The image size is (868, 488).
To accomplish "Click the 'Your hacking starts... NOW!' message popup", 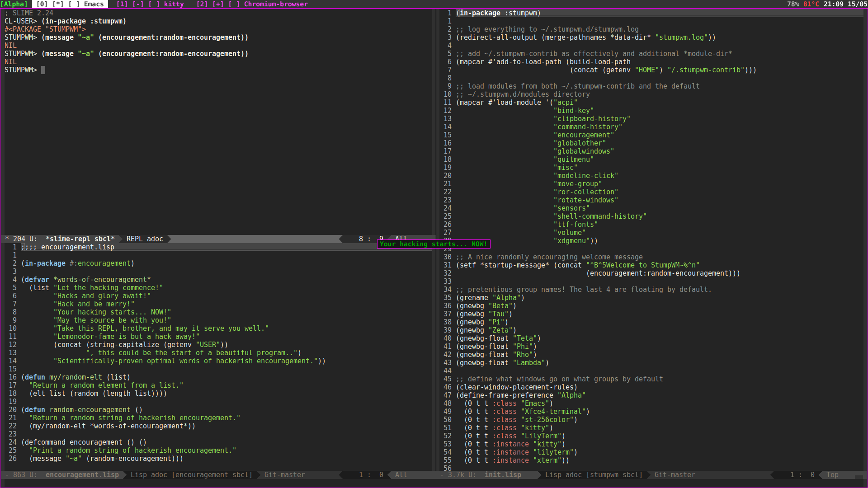I will click(434, 244).
